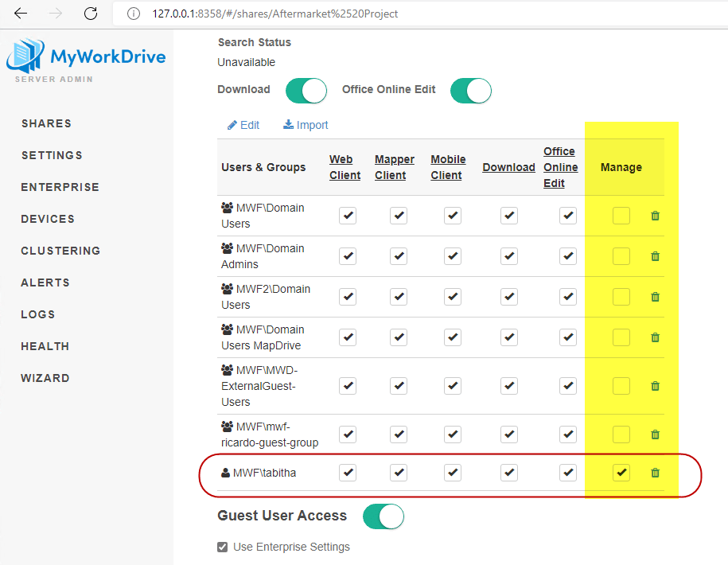Image resolution: width=728 pixels, height=565 pixels.
Task: Go to the ENTERPRISE section
Action: coord(60,187)
